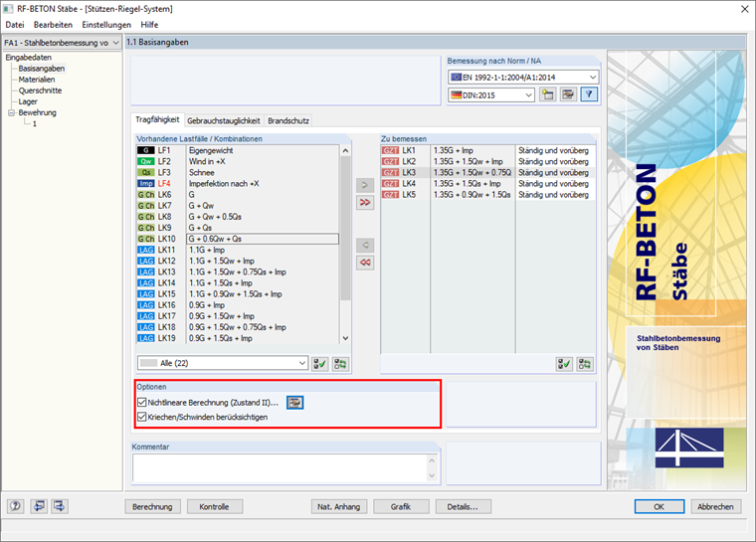
Task: Select LK1 '1.35G + Imp' in Zu bemessen
Action: (487, 150)
